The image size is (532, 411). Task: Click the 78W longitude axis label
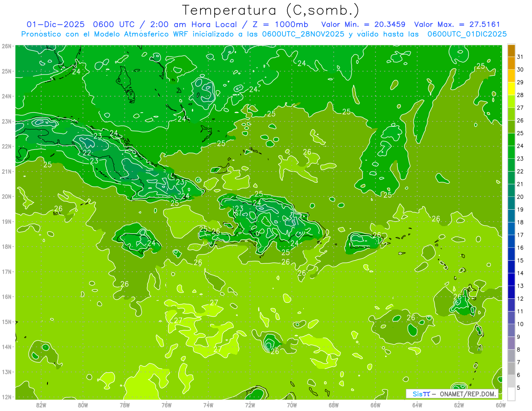(125, 405)
